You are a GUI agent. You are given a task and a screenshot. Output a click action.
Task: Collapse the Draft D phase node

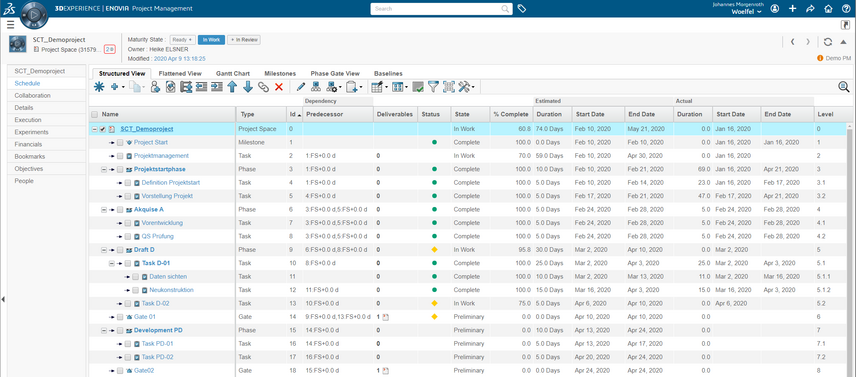click(x=104, y=250)
